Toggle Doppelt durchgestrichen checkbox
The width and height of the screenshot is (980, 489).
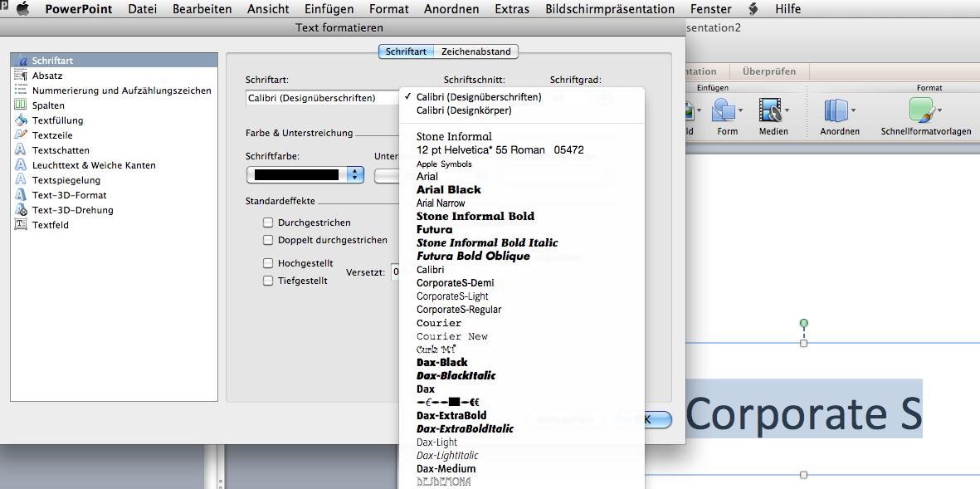[x=268, y=239]
